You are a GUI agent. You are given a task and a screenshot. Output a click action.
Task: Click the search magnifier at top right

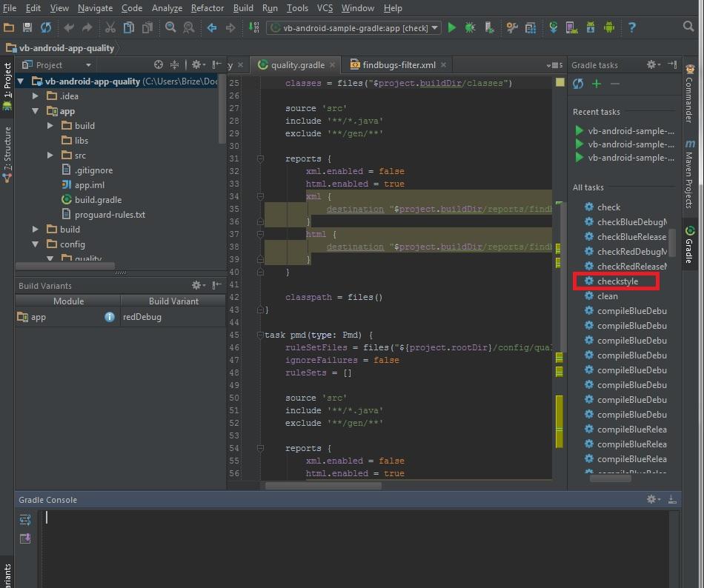point(688,27)
